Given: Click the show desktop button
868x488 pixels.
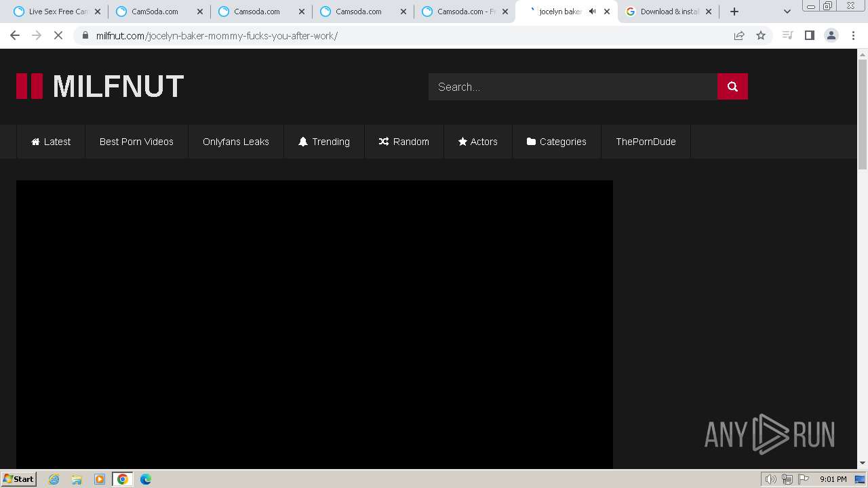Looking at the screenshot, I should pyautogui.click(x=861, y=479).
